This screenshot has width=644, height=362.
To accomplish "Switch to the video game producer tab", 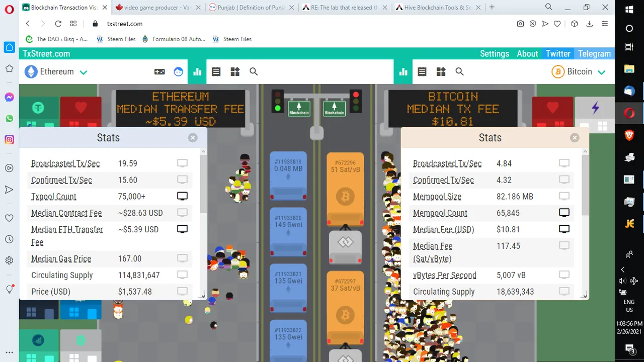I will (x=158, y=8).
